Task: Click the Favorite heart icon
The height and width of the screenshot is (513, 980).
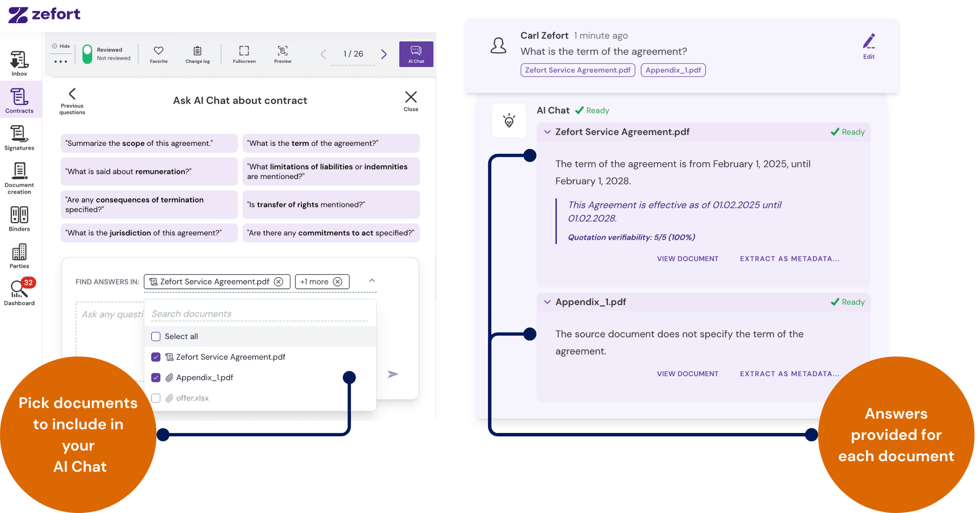Action: point(158,54)
